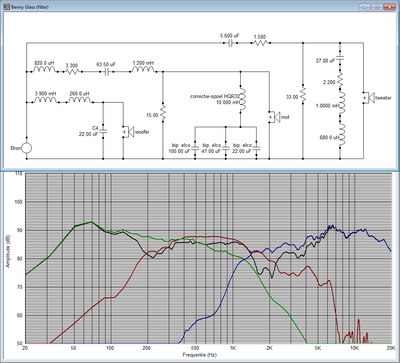Viewport: 400px width, 363px height.
Task: Select the 63.50 uF capacitor symbol
Action: [x=106, y=72]
